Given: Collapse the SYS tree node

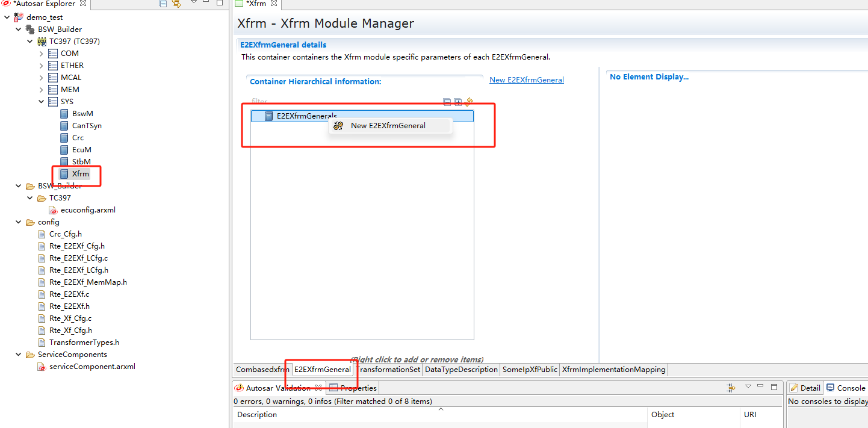Looking at the screenshot, I should click(x=41, y=102).
